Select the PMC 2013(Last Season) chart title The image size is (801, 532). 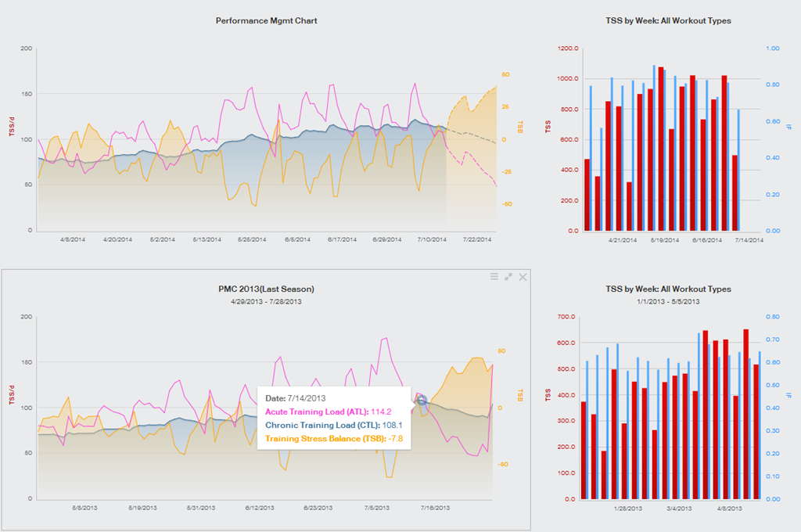(x=266, y=289)
